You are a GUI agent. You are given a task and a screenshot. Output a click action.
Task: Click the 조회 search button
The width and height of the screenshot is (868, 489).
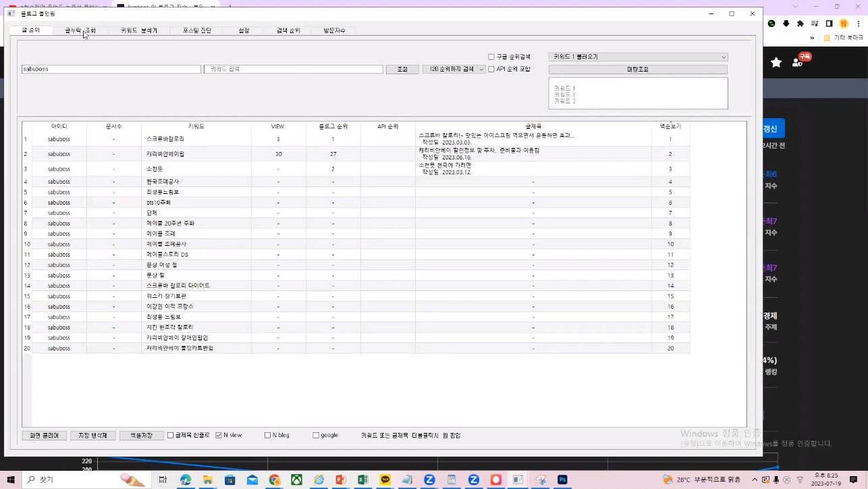click(x=402, y=69)
